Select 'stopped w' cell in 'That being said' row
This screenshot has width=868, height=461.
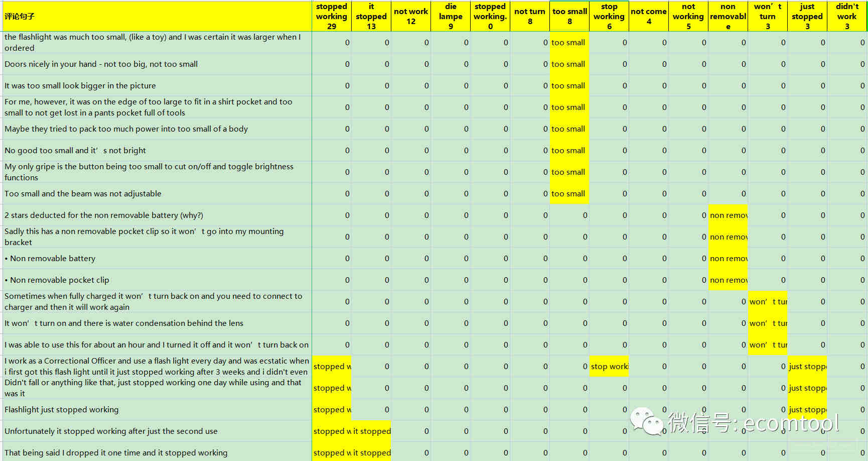(332, 452)
